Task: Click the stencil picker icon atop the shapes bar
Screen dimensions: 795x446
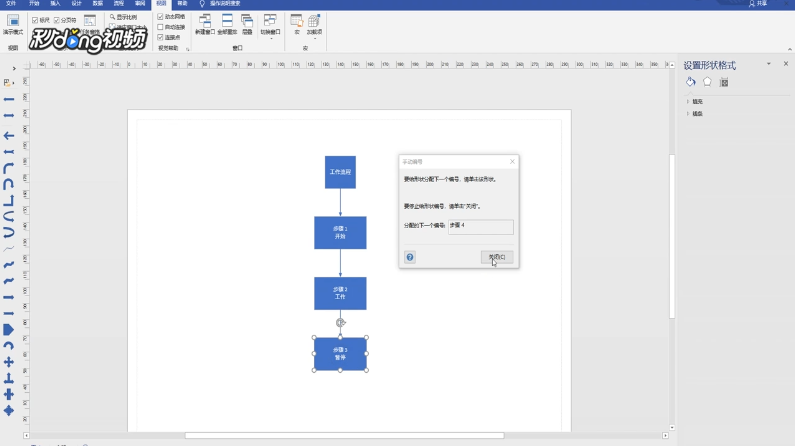Action: point(8,82)
